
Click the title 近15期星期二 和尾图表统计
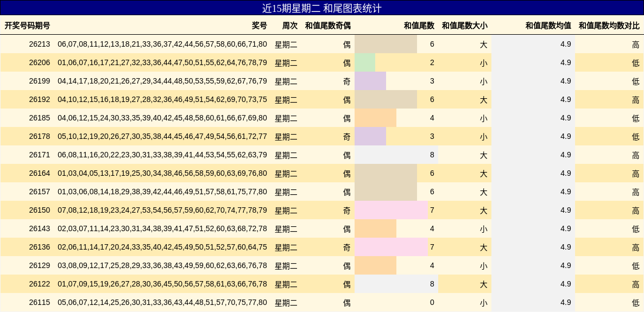coord(322,8)
